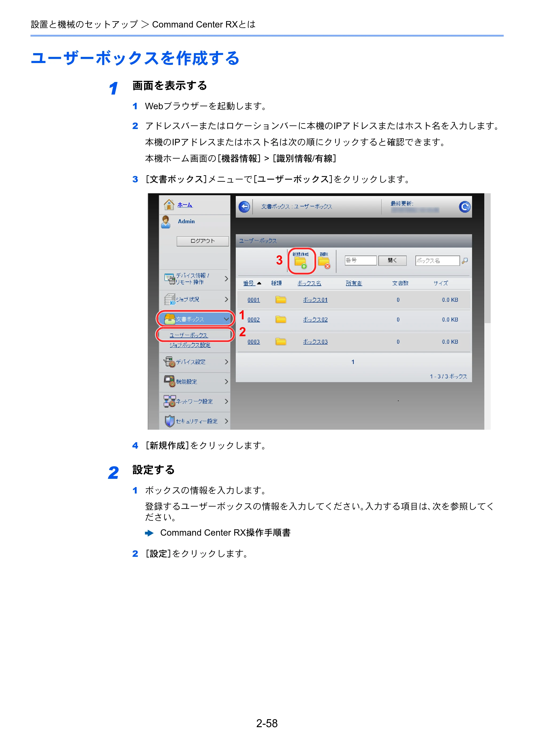Click the デバイス情報 sidebar icon
This screenshot has height=756, width=534.
(x=170, y=279)
